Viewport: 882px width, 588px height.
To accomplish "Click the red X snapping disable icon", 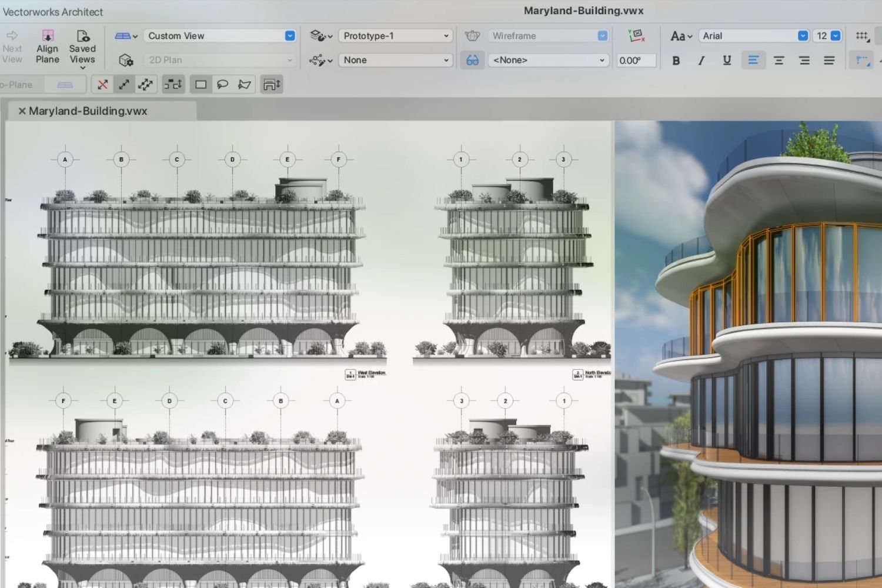I will coord(102,84).
